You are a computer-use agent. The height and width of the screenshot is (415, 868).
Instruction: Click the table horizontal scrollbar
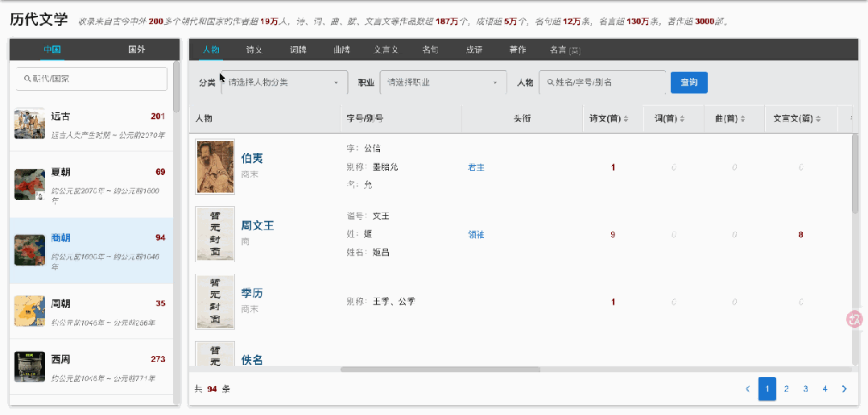pos(440,369)
